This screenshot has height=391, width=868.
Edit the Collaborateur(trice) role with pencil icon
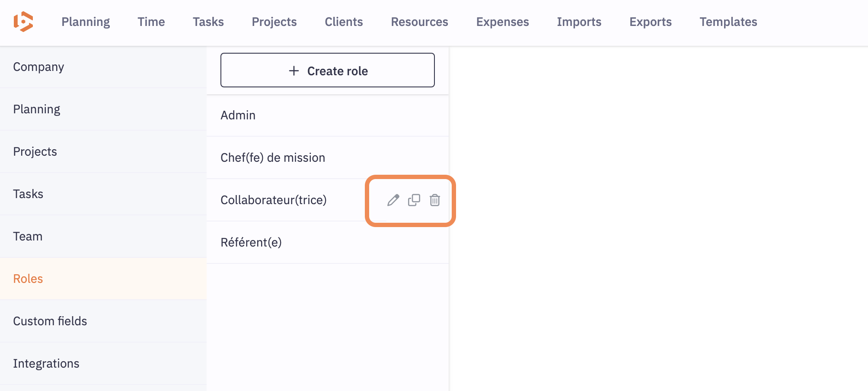click(393, 200)
